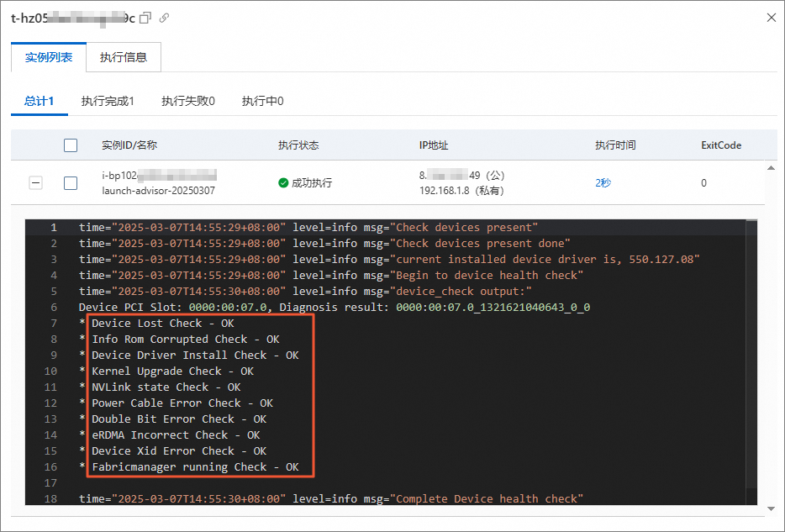The height and width of the screenshot is (532, 785).
Task: Click the 'device_check output:' log line
Action: [305, 292]
